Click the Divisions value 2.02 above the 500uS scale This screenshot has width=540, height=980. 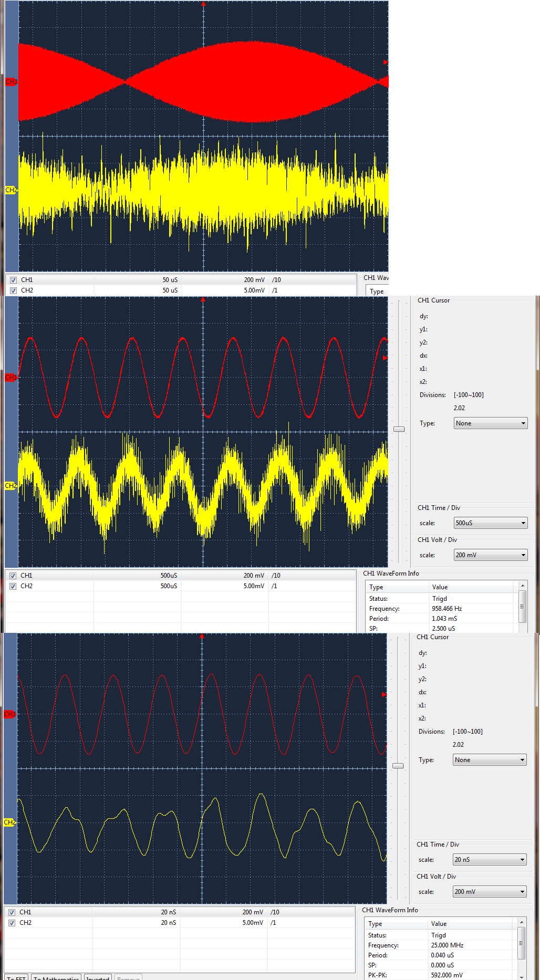pos(459,408)
